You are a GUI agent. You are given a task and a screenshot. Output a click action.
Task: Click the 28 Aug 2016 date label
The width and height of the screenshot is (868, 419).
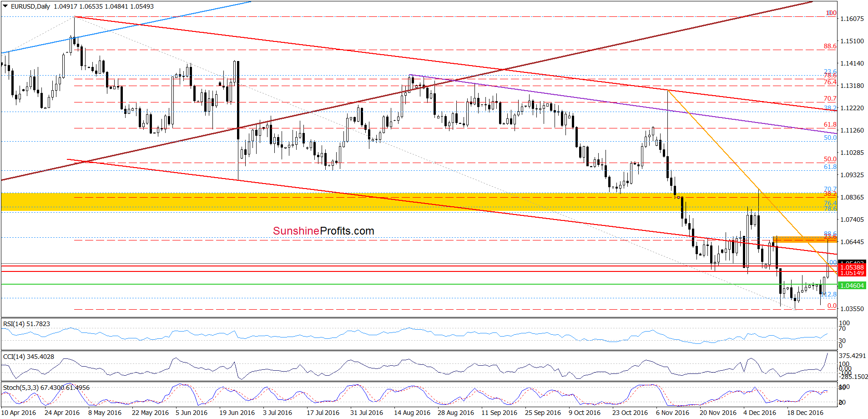pyautogui.click(x=456, y=413)
